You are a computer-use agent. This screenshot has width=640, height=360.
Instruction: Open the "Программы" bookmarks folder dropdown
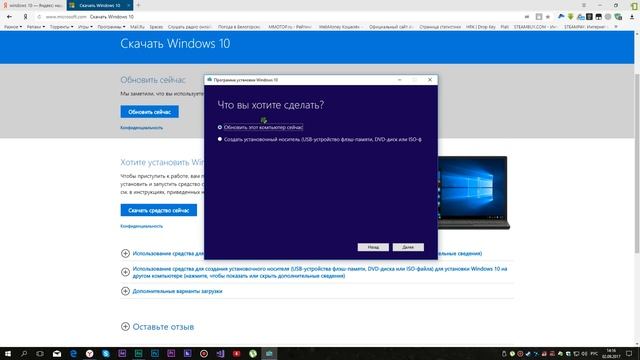111,27
